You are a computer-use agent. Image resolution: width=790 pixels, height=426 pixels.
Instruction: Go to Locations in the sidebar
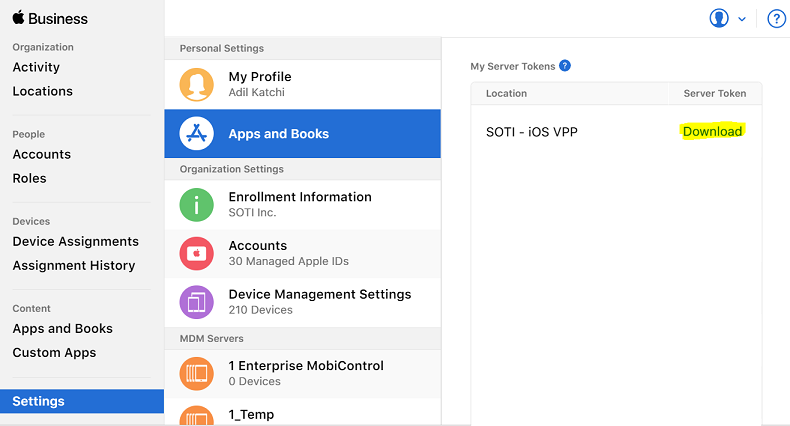(x=42, y=91)
